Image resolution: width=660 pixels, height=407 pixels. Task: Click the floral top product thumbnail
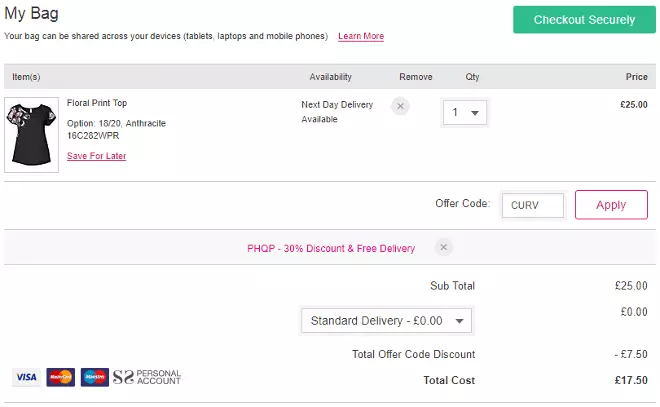(31, 134)
